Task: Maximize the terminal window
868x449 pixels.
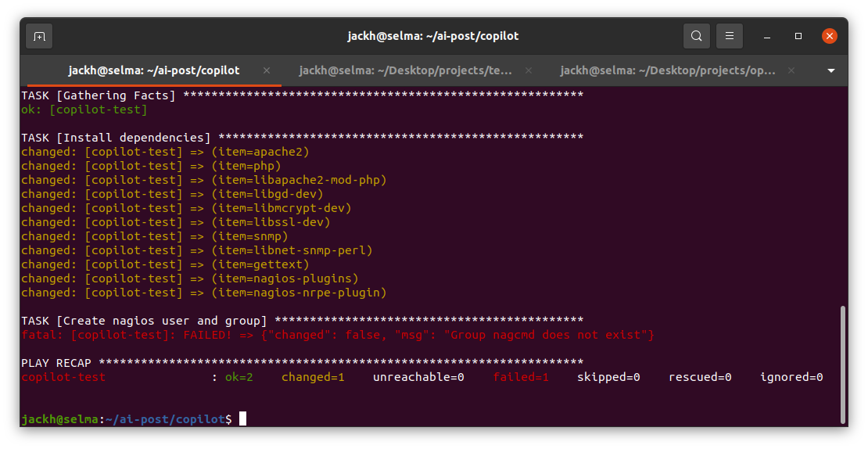Action: tap(798, 36)
